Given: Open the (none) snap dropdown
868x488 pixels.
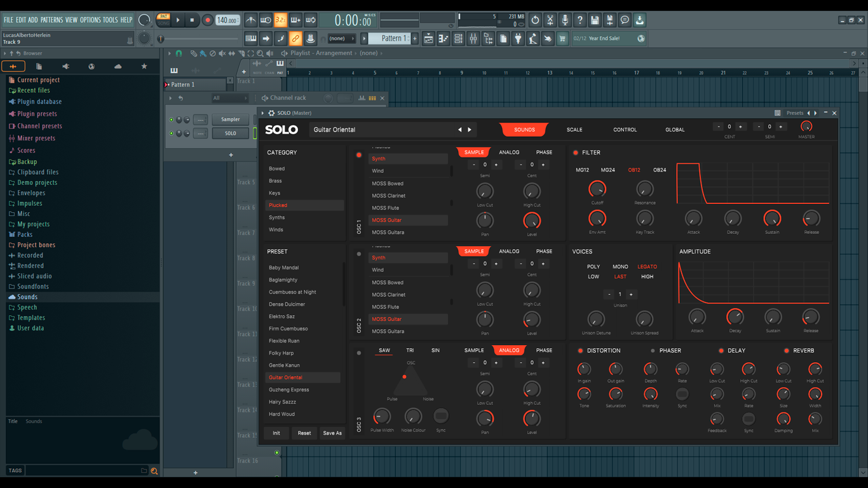Looking at the screenshot, I should (x=341, y=39).
